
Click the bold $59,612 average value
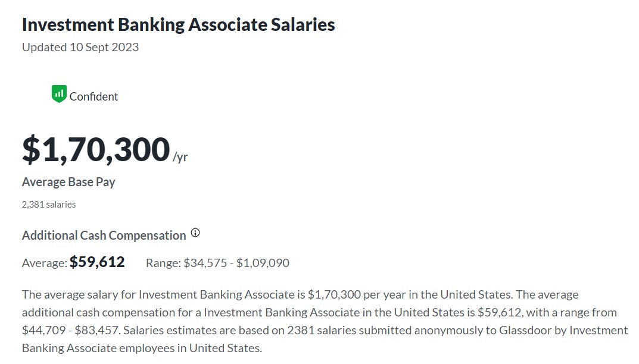tap(97, 262)
